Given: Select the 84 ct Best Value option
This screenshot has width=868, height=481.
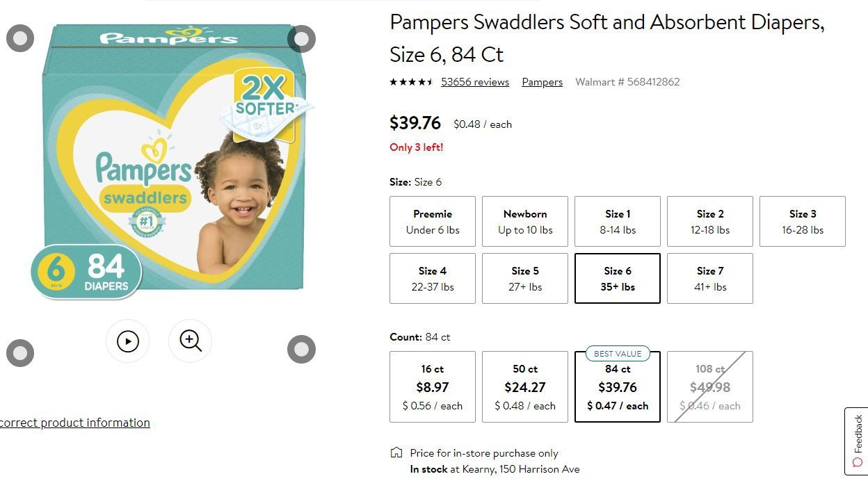Looking at the screenshot, I should click(x=618, y=386).
